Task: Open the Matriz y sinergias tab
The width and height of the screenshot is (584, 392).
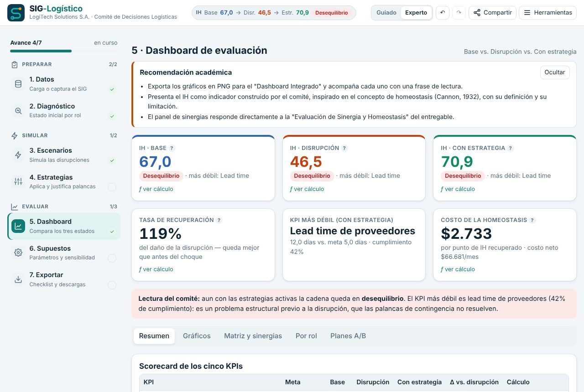Action: [253, 336]
